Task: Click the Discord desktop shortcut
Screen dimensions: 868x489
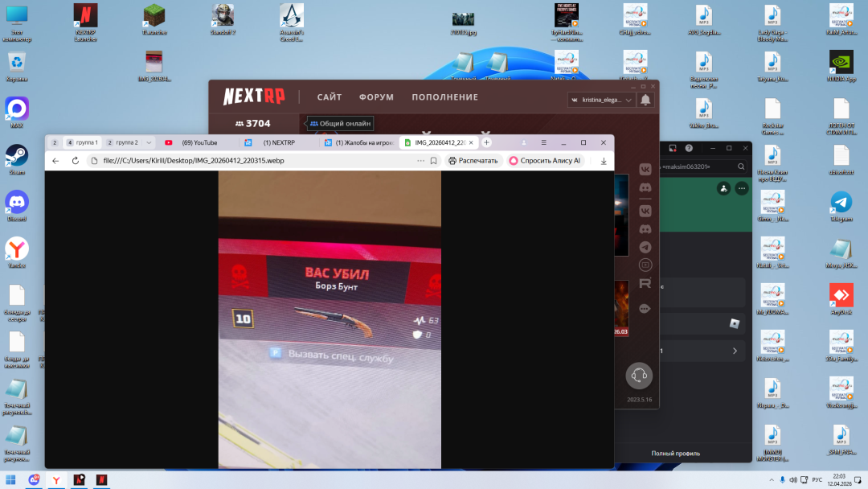Action: 17,203
